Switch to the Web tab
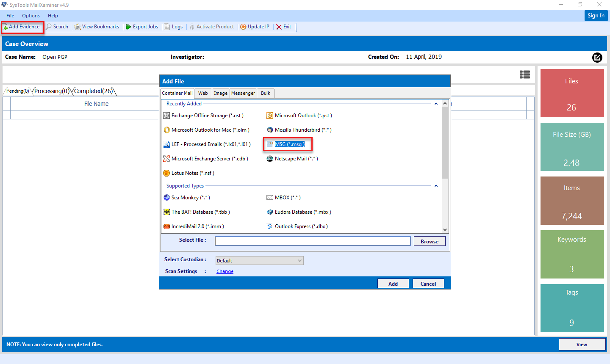The image size is (610, 364). 203,93
